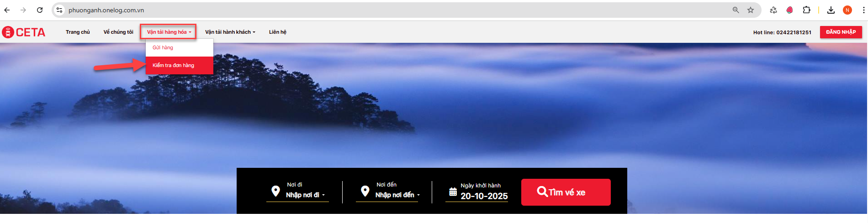Click the zoom magnifier icon in address bar

(x=736, y=10)
